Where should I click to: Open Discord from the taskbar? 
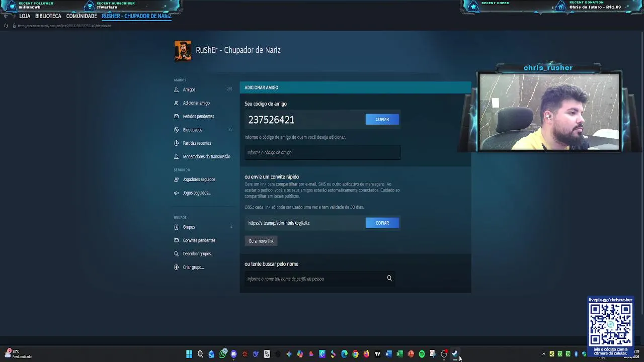coord(233,354)
